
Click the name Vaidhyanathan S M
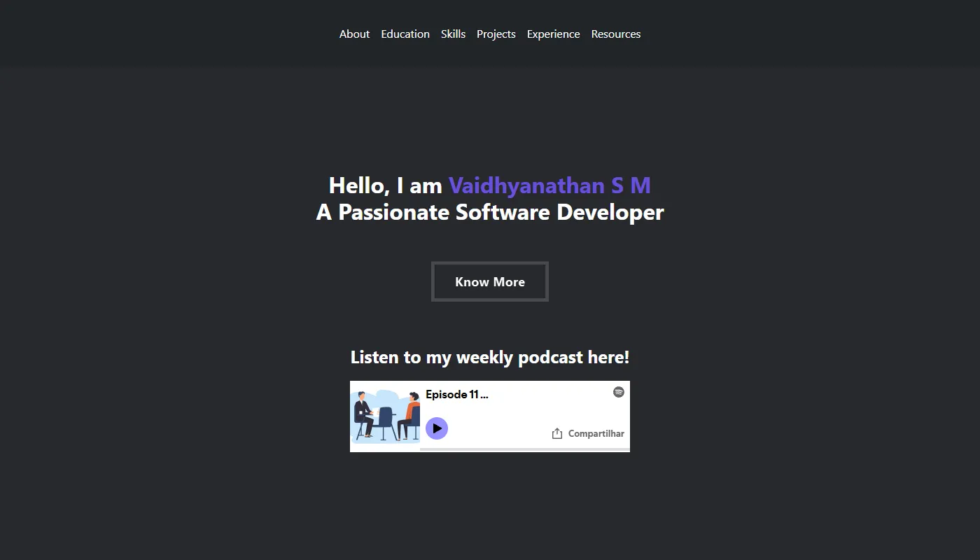(x=549, y=185)
